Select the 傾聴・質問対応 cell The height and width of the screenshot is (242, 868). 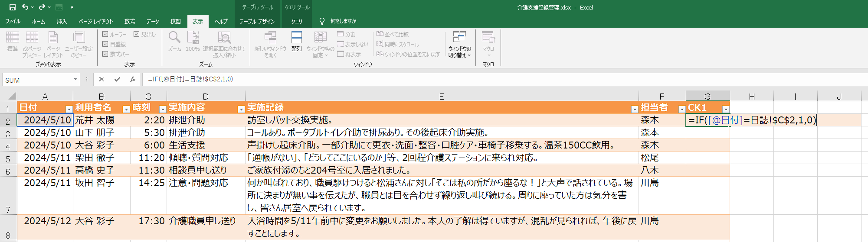206,158
